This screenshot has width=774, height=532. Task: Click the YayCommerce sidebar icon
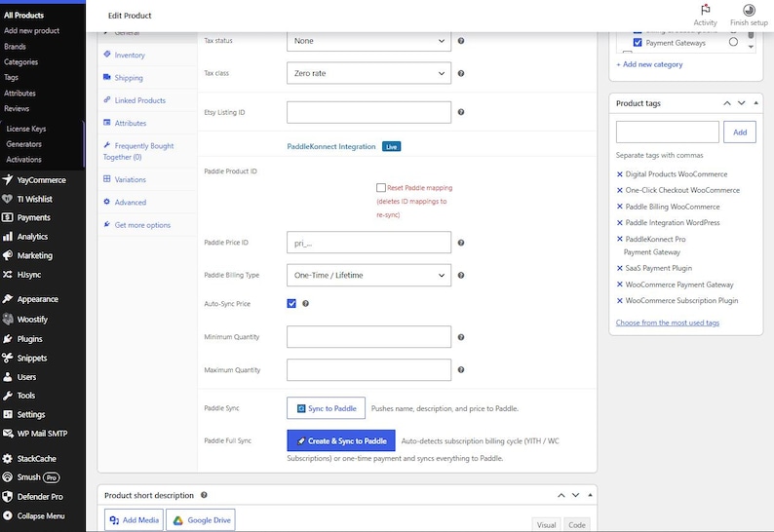(x=8, y=179)
